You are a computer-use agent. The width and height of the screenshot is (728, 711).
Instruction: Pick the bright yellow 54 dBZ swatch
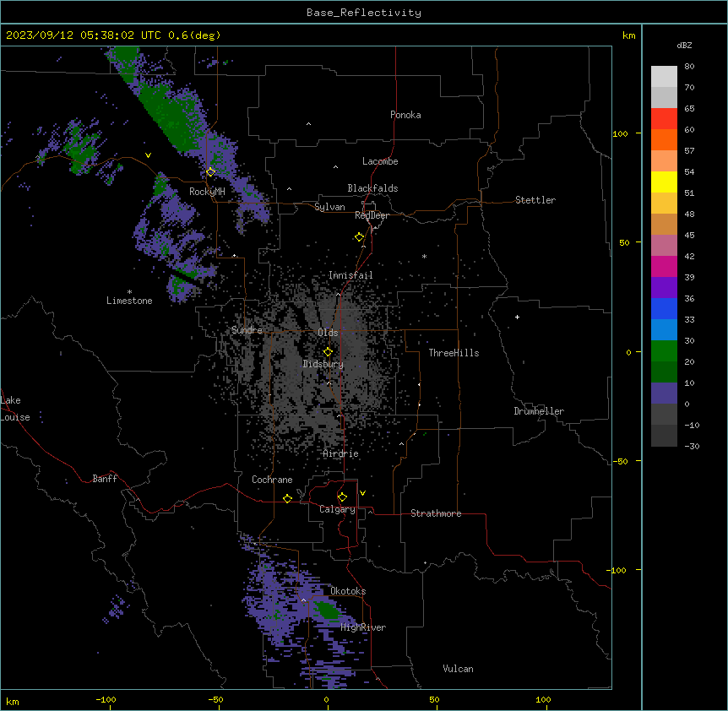point(664,182)
